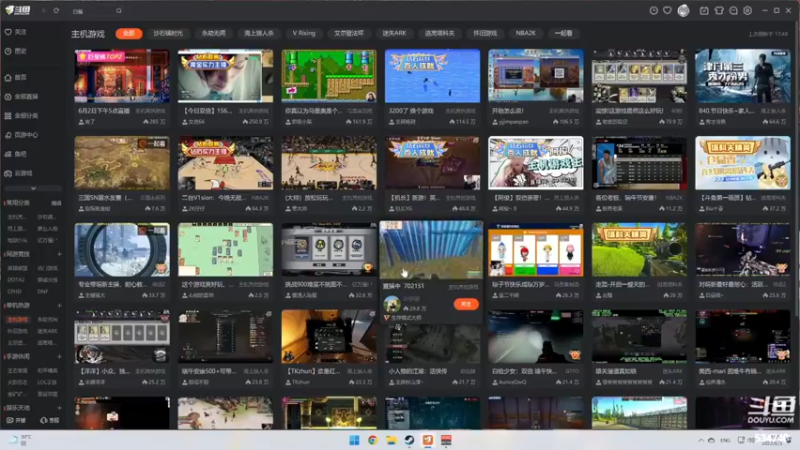The height and width of the screenshot is (450, 800).
Task: Go to 首页 home in the sidebar
Action: [x=15, y=78]
